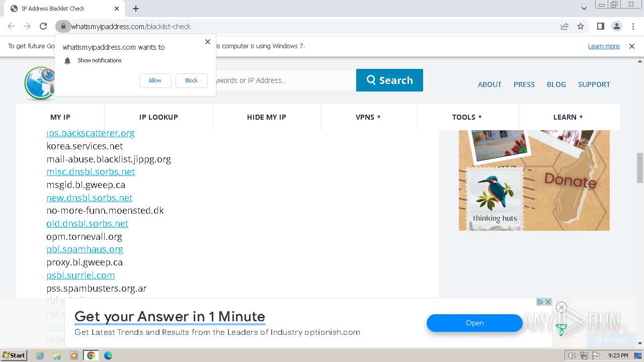Select the IP LOOKUP menu item

point(158,117)
